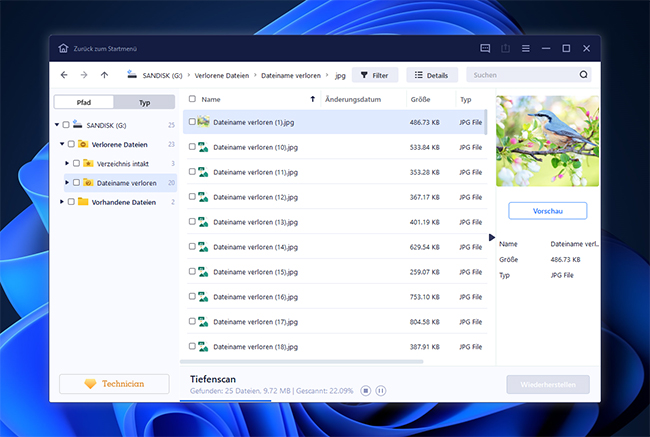Click the Name column sort arrow
Image resolution: width=650 pixels, height=437 pixels.
click(x=313, y=99)
